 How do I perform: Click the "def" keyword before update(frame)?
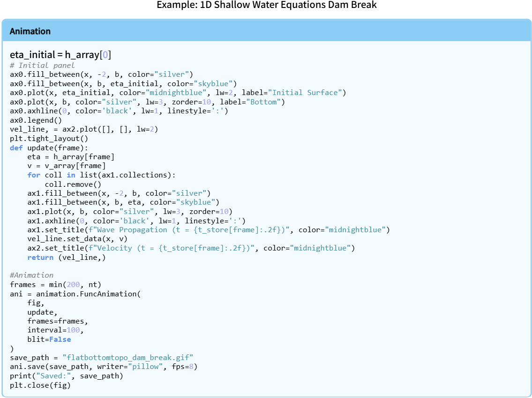(16, 147)
